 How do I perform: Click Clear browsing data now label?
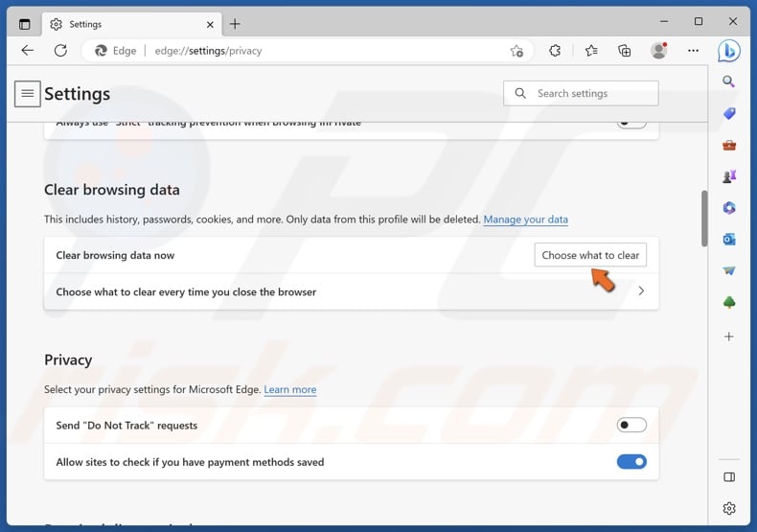pos(115,255)
